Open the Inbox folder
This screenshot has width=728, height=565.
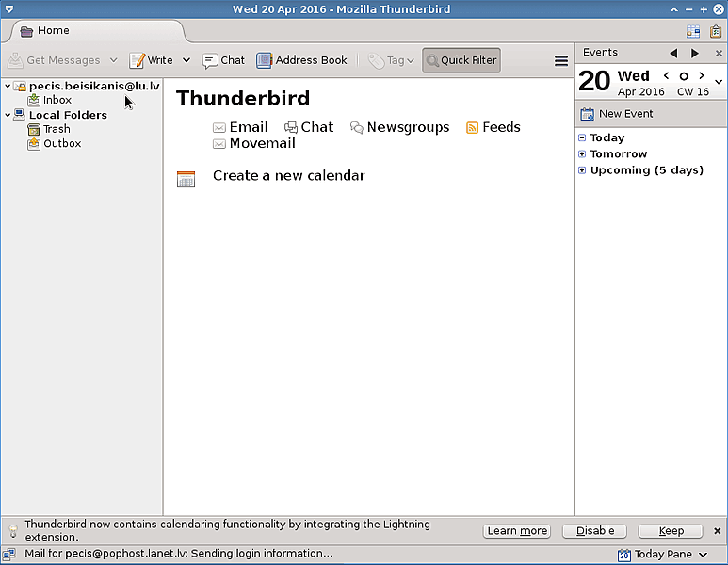(50, 100)
